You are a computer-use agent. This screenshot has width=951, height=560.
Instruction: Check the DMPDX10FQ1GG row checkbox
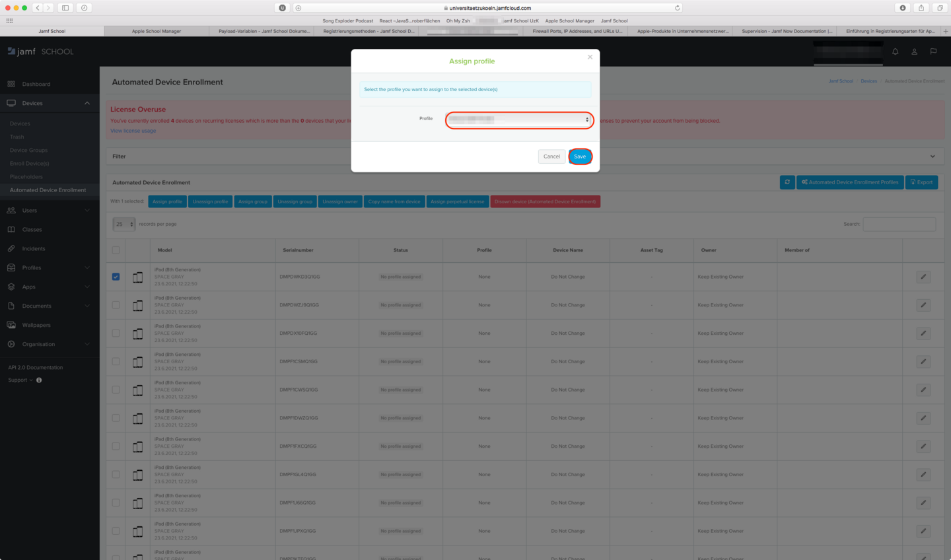116,333
